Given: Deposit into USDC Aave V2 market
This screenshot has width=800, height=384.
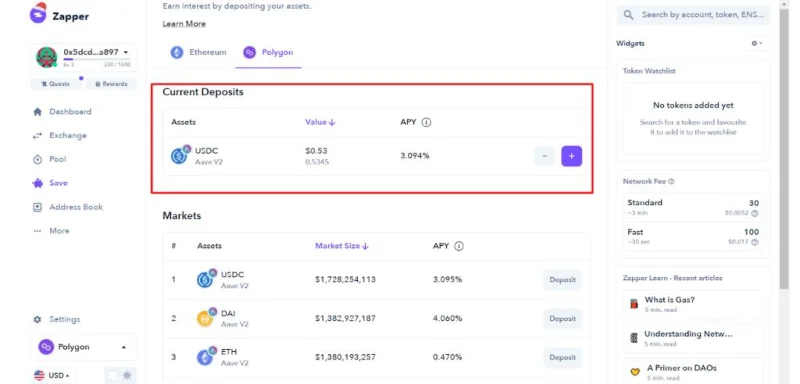Looking at the screenshot, I should coord(562,280).
